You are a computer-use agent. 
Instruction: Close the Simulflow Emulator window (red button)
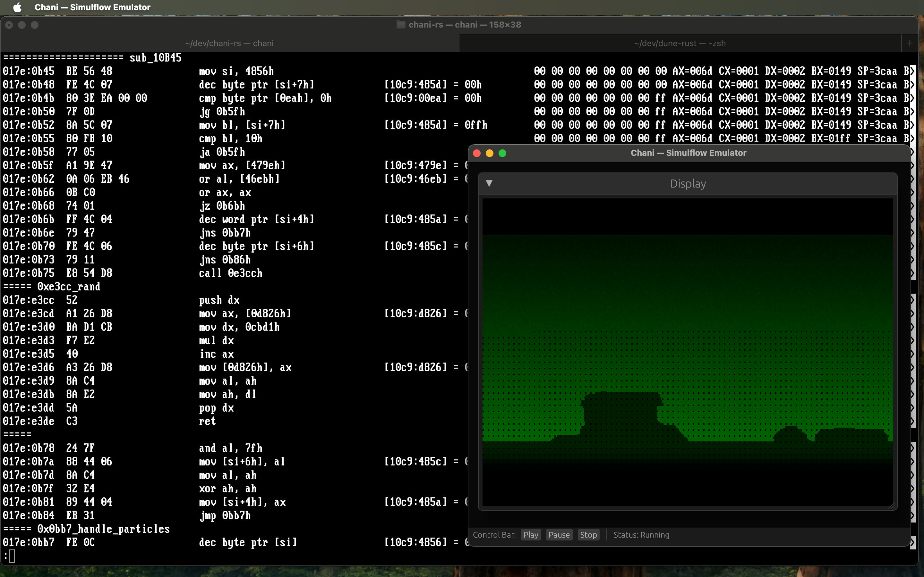[x=476, y=153]
